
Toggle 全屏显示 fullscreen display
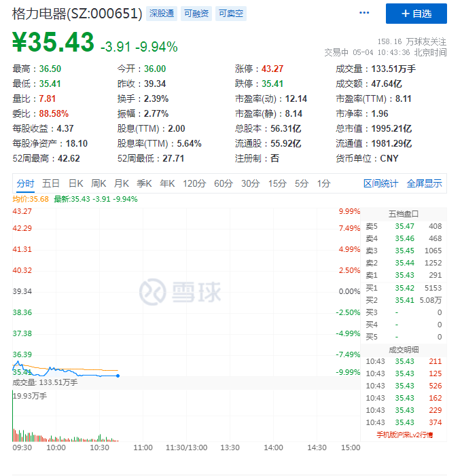coord(424,183)
